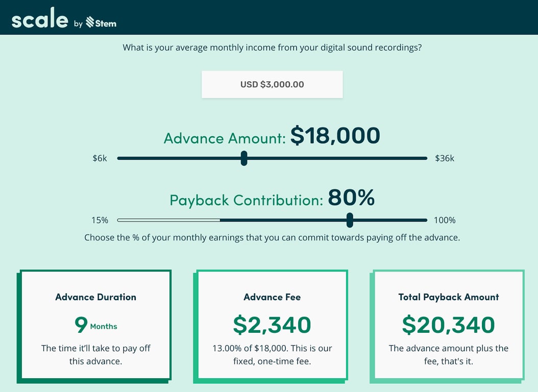Click the $20,340 total payback value
Screen dimensions: 538x392
point(449,325)
